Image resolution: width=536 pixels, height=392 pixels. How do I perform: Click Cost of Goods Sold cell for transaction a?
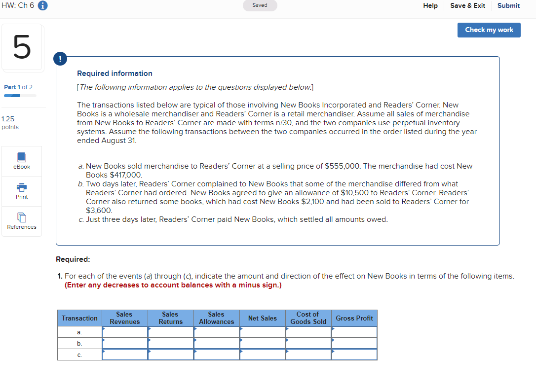coord(308,332)
